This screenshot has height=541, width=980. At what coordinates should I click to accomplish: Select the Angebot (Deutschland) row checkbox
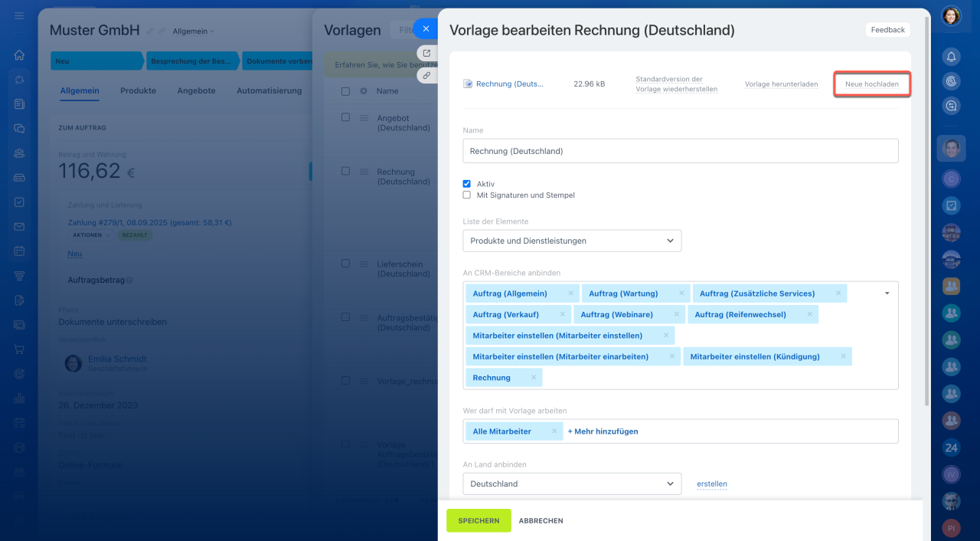click(x=345, y=117)
